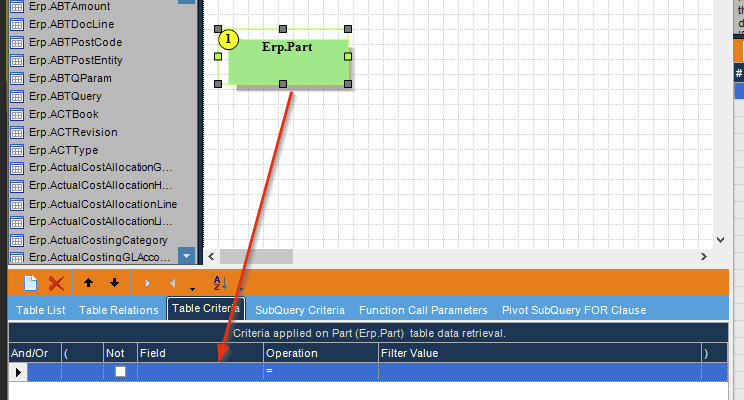Move the criteria row down with the arrow
This screenshot has width=744, height=400.
pos(114,283)
